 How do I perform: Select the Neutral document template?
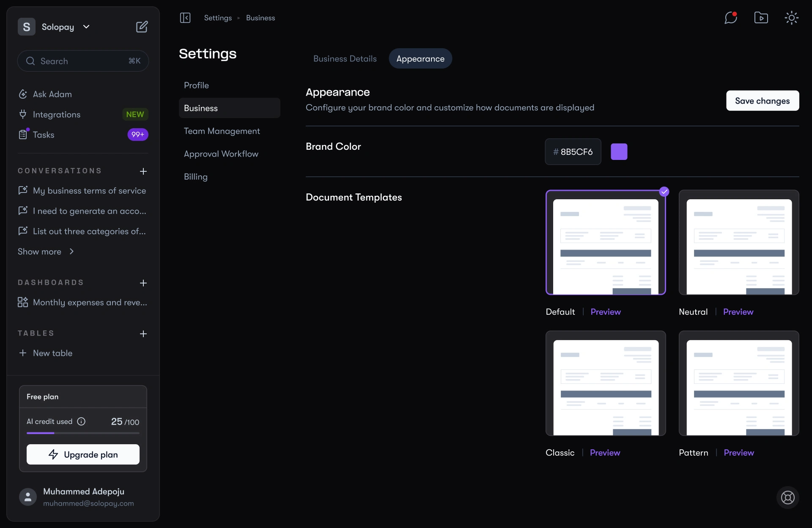pos(738,243)
